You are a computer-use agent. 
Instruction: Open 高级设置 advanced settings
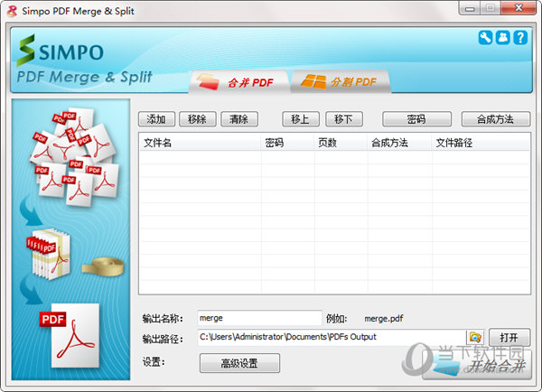pos(239,363)
